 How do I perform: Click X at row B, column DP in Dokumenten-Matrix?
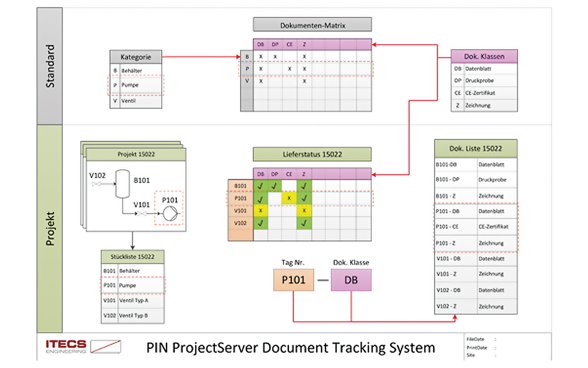[x=275, y=57]
